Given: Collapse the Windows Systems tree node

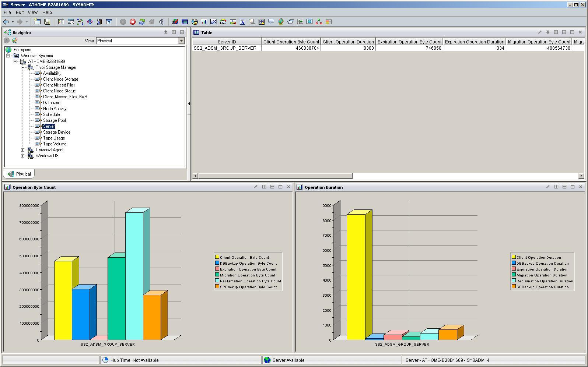Looking at the screenshot, I should (8, 56).
